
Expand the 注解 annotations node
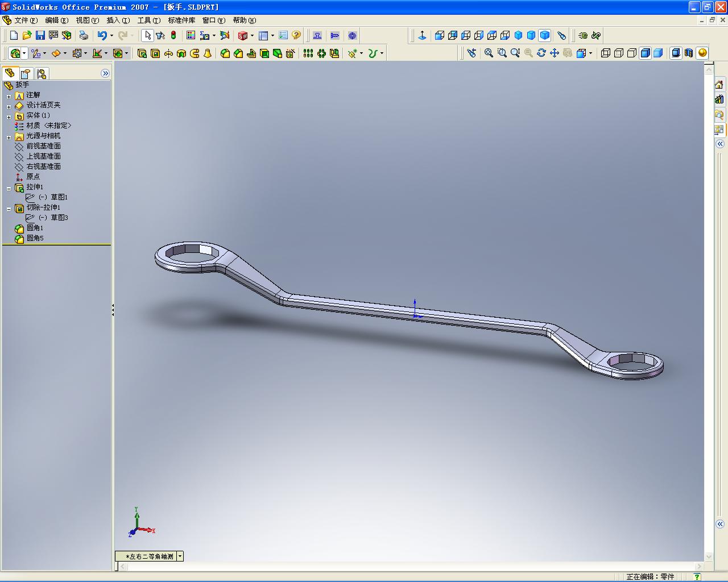[9, 96]
